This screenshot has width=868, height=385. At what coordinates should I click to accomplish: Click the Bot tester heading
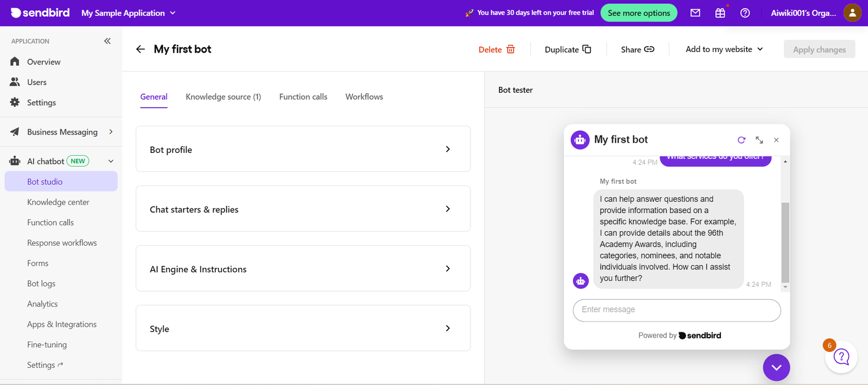(x=515, y=90)
